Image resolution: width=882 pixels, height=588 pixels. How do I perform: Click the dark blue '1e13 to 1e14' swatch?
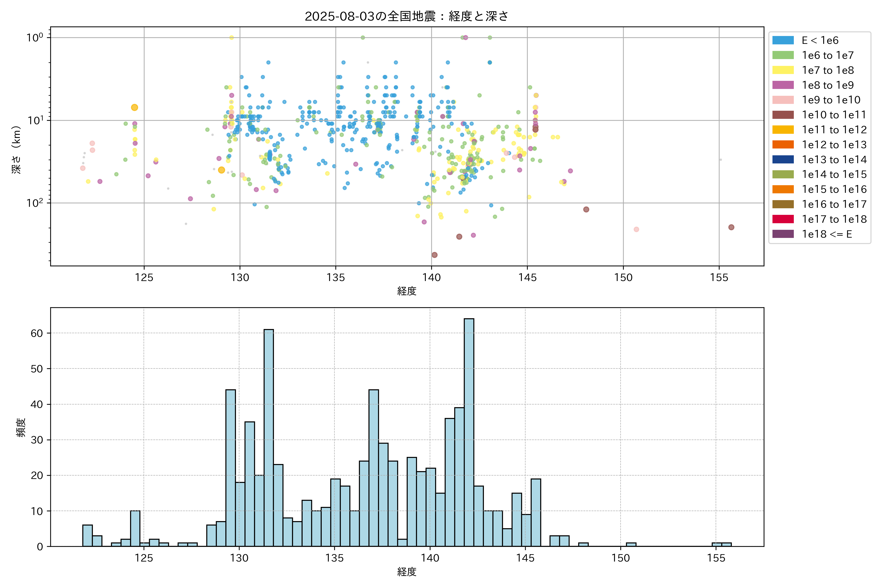[783, 159]
